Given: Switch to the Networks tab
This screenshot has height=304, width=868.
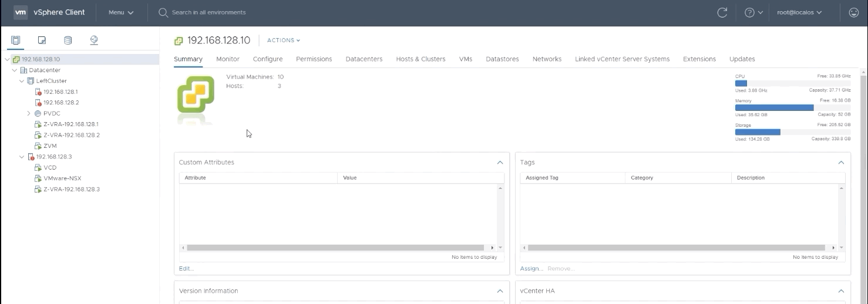Looking at the screenshot, I should (x=547, y=59).
